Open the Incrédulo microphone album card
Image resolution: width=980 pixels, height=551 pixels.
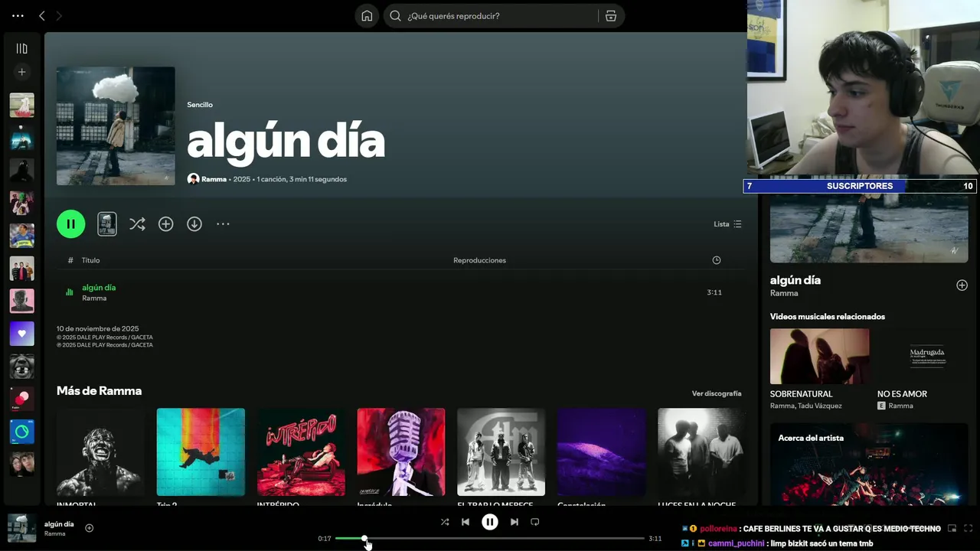401,456
